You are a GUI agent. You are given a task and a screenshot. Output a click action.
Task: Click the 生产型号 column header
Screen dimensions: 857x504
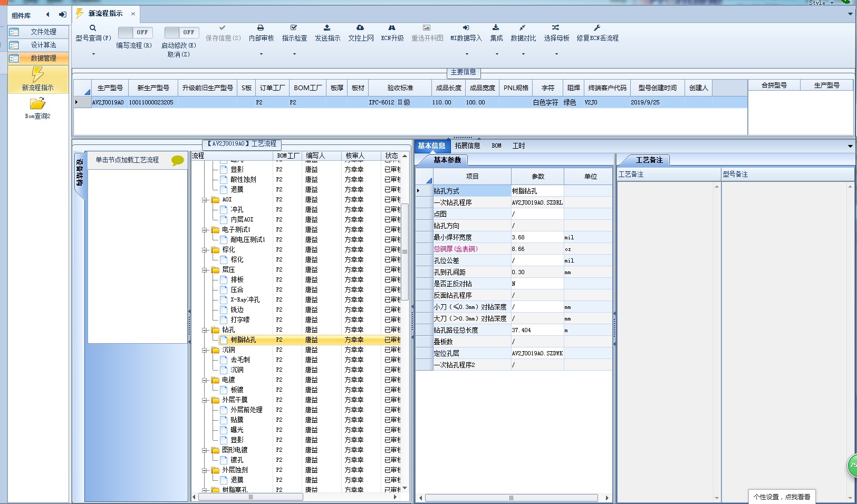(110, 88)
